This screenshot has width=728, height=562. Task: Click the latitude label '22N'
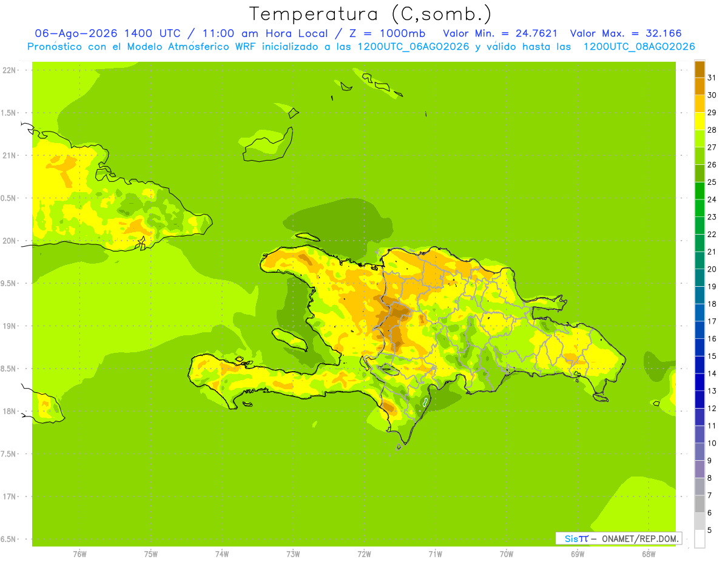[8, 70]
